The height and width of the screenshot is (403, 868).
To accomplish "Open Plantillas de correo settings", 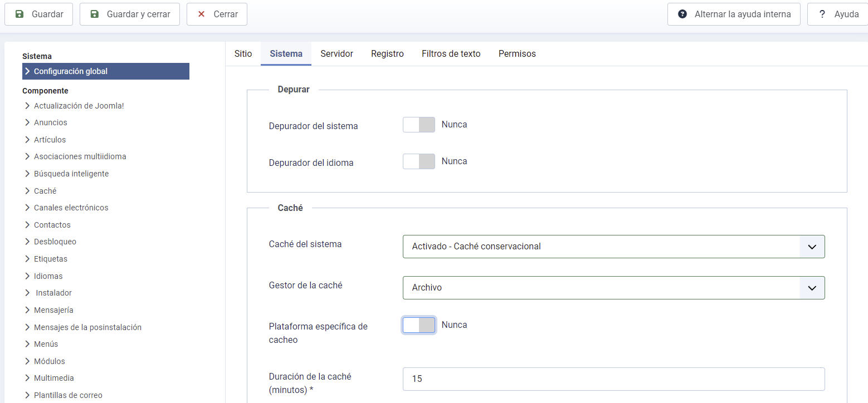I will 68,395.
